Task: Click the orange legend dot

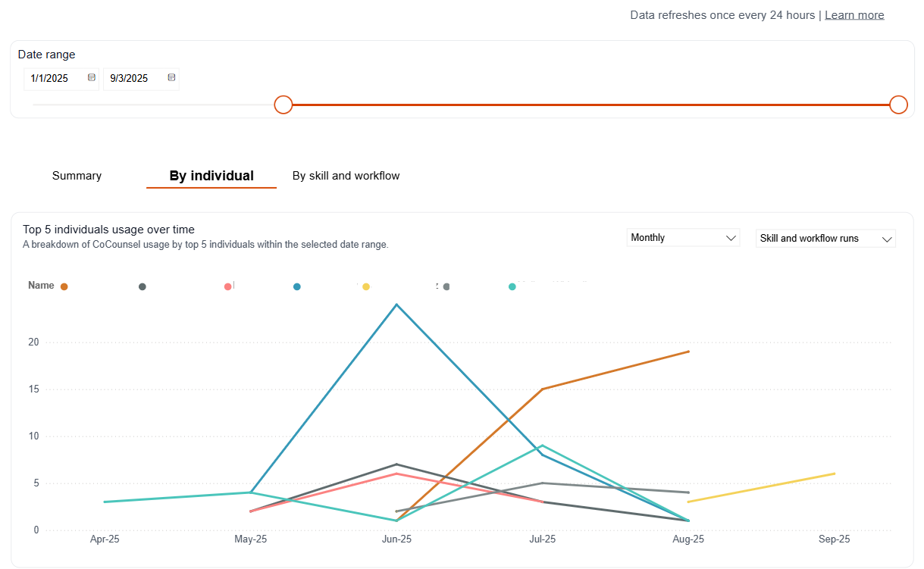Action: tap(64, 286)
